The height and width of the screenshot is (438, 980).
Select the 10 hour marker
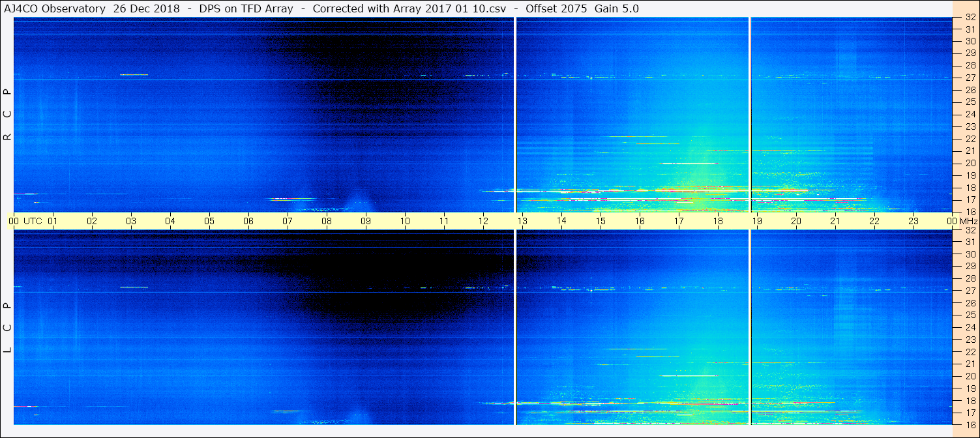click(x=405, y=221)
